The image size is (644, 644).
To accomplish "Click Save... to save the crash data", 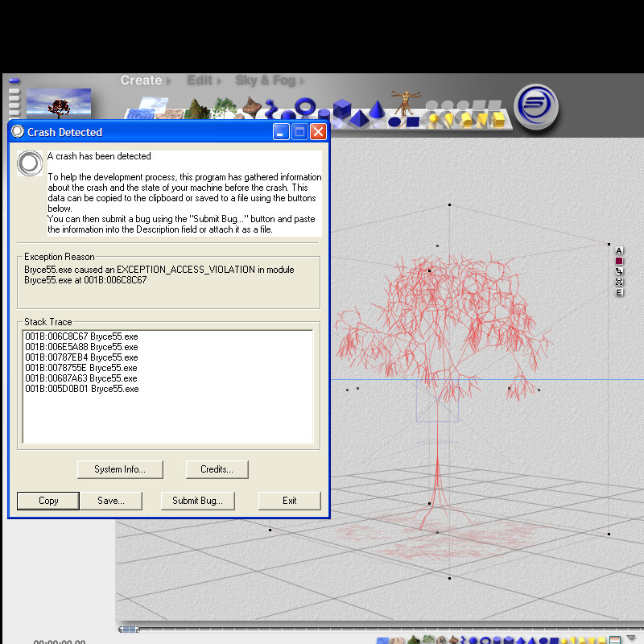I will [x=111, y=501].
